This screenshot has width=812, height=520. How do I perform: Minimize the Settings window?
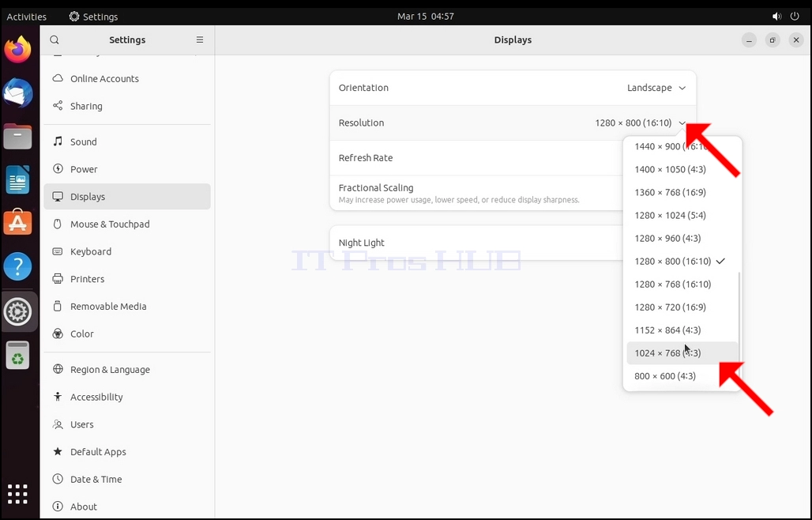tap(749, 40)
